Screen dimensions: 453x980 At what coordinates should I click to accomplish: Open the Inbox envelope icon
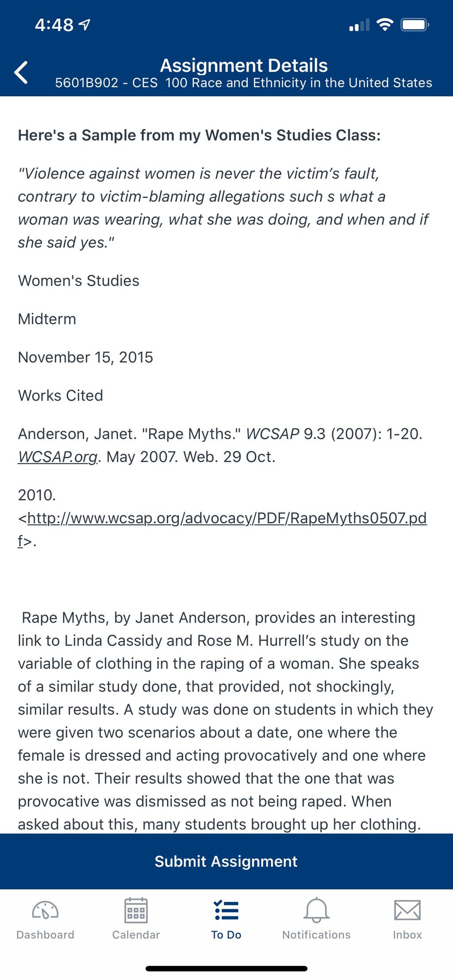click(407, 910)
